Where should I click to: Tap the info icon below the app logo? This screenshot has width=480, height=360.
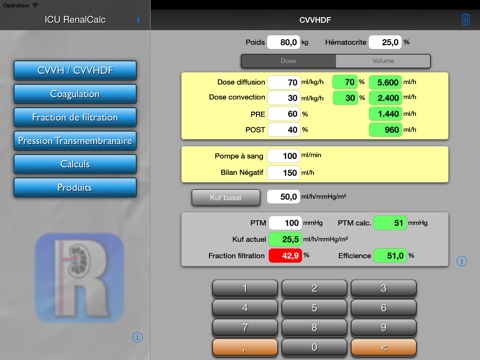click(137, 337)
